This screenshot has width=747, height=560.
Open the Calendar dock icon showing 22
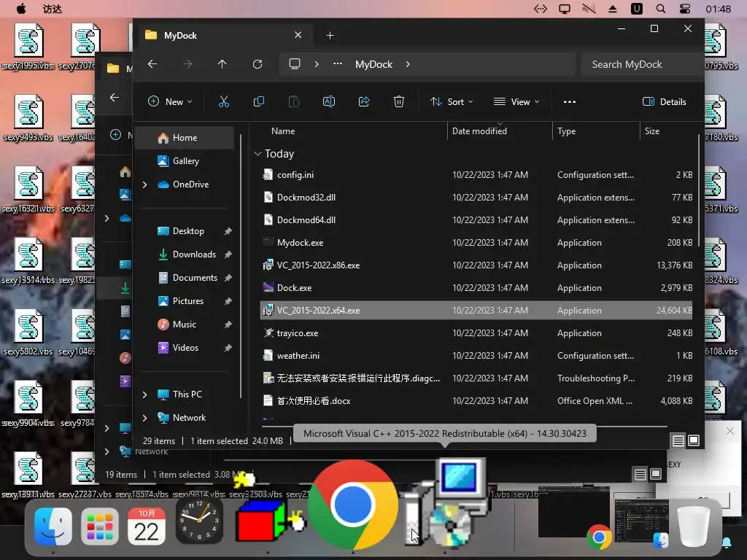pyautogui.click(x=146, y=526)
